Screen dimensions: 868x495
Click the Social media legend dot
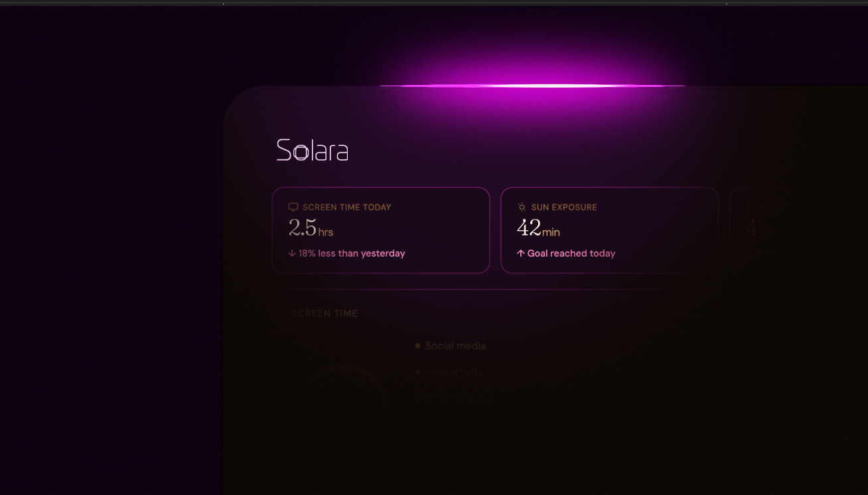[417, 346]
